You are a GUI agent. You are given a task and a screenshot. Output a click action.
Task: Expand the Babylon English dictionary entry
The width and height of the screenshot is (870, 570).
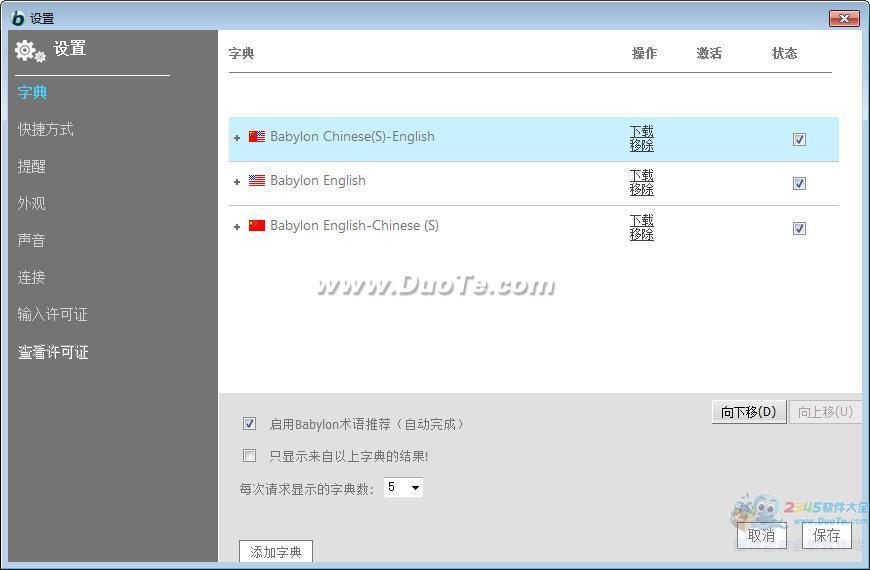237,182
